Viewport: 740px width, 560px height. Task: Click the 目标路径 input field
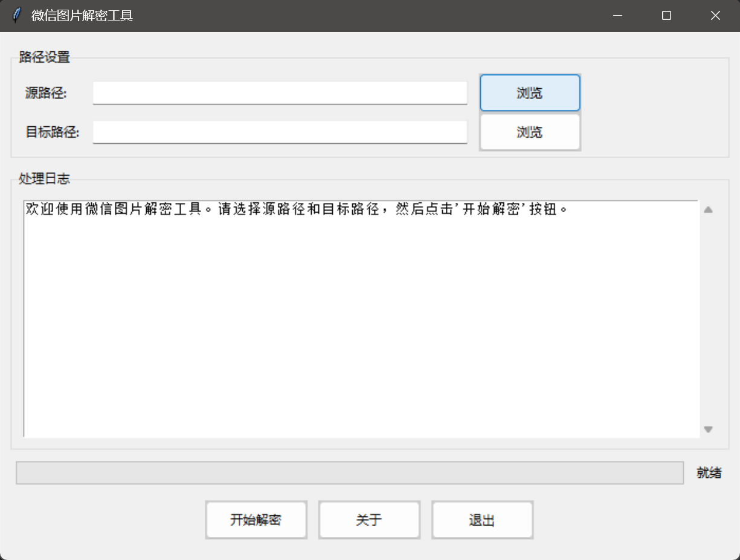pyautogui.click(x=280, y=132)
